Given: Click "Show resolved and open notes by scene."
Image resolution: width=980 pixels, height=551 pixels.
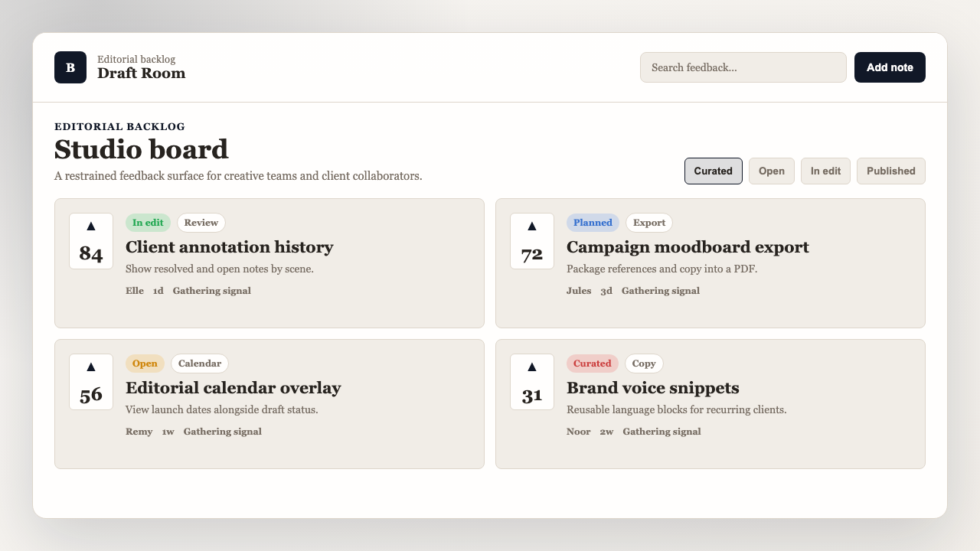Looking at the screenshot, I should pos(220,269).
